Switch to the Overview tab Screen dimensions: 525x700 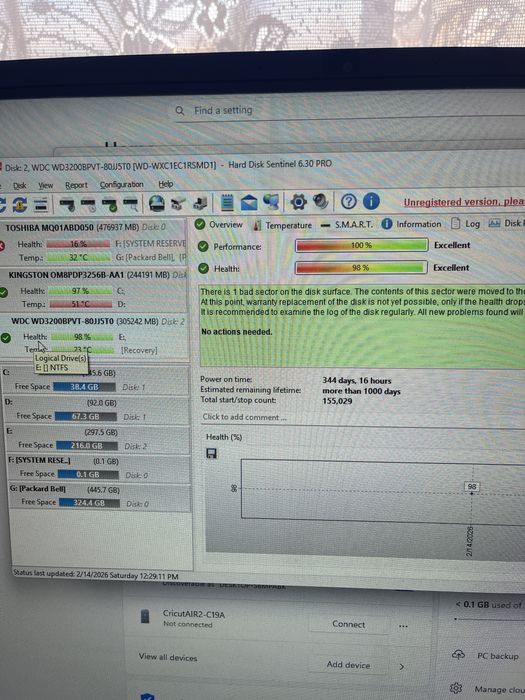click(x=219, y=225)
